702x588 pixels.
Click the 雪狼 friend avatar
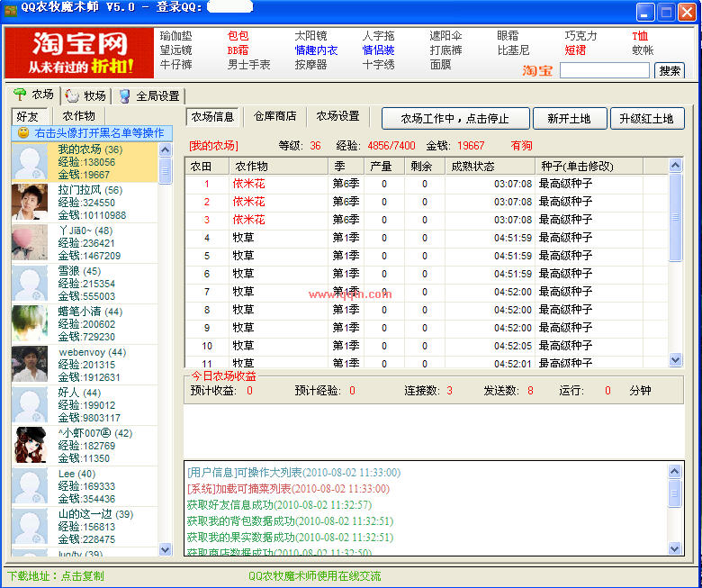coord(30,283)
